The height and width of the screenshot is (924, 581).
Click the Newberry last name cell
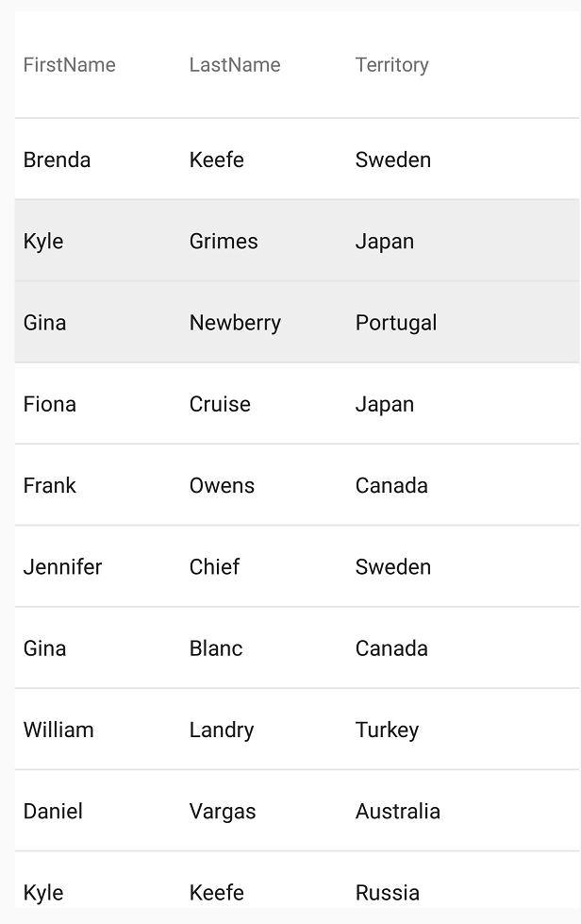pyautogui.click(x=235, y=323)
